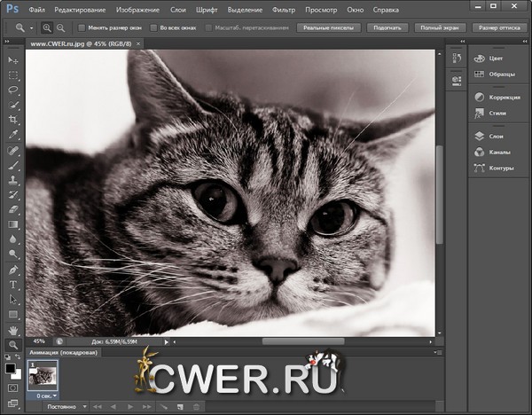Toggle Quick Mask mode
The height and width of the screenshot is (415, 532).
[12, 388]
